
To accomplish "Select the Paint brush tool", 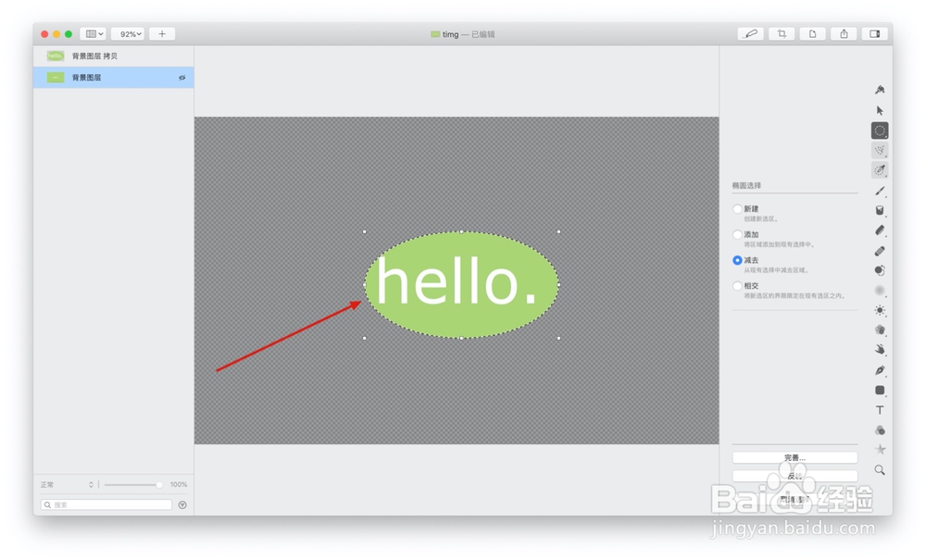I will [x=880, y=191].
